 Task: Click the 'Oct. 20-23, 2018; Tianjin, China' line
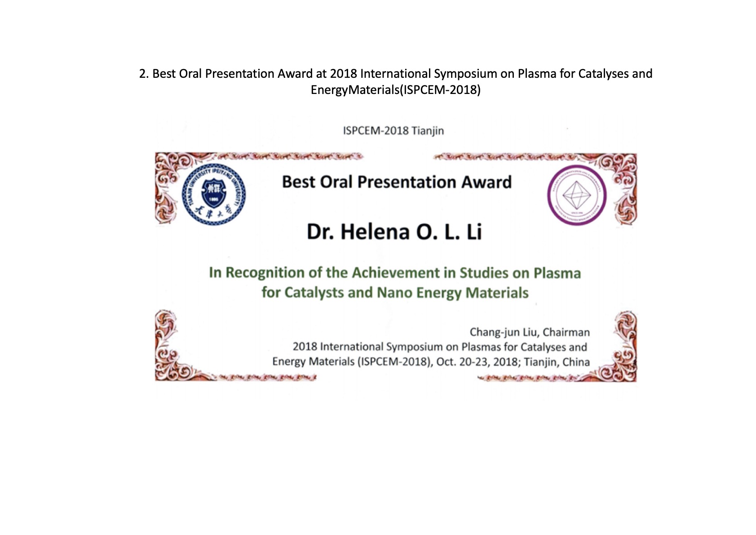(431, 362)
